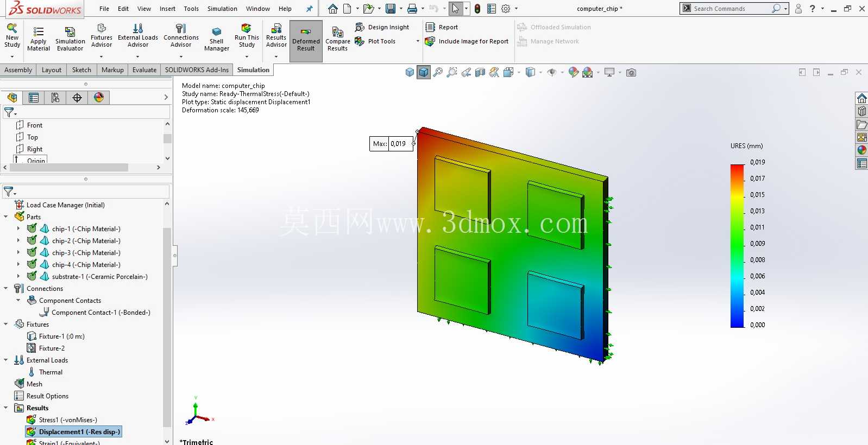
Task: Click Rebuild traffic light icon
Action: click(477, 9)
